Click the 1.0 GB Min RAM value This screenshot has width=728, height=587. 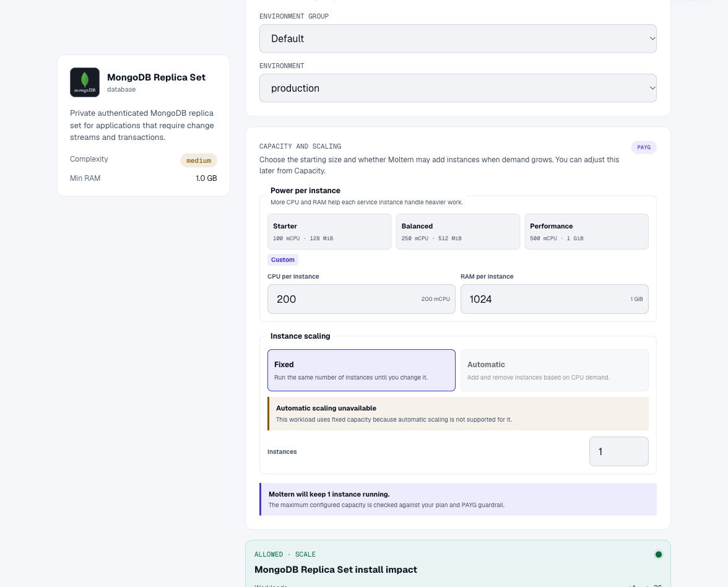(x=206, y=178)
